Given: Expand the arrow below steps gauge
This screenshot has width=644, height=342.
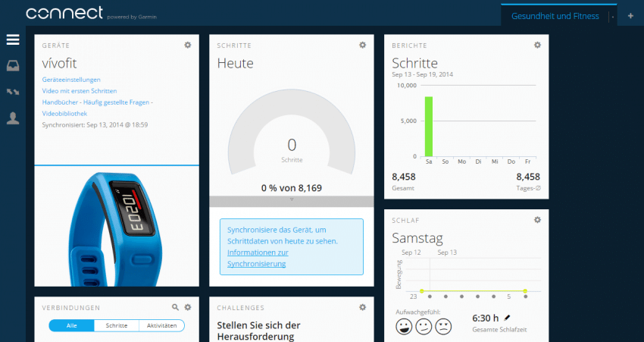Looking at the screenshot, I should pos(292,201).
